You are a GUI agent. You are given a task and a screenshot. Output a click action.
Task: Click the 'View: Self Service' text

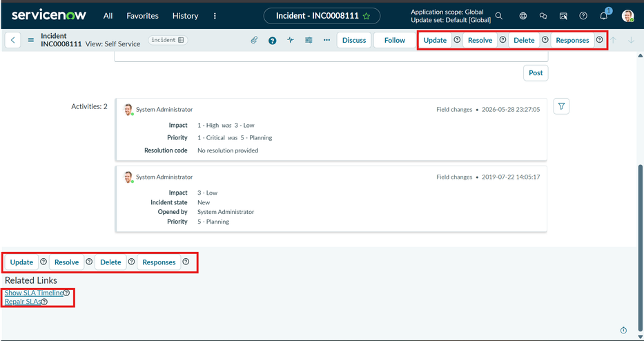pos(113,44)
